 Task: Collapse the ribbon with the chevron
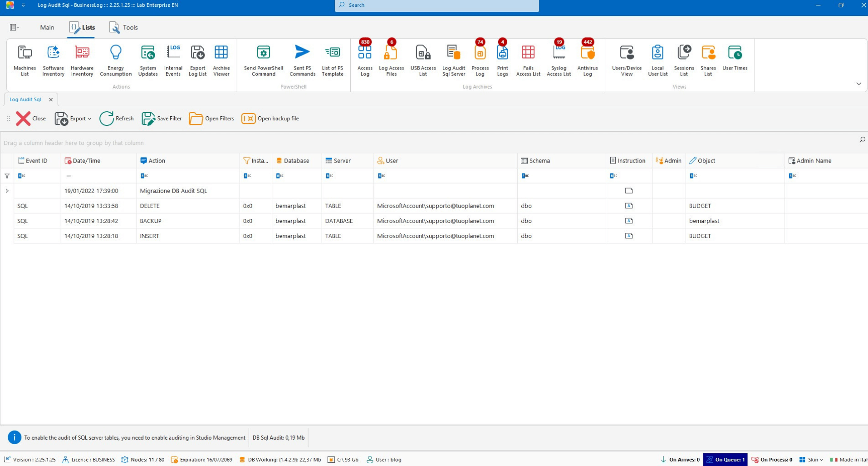coord(858,84)
